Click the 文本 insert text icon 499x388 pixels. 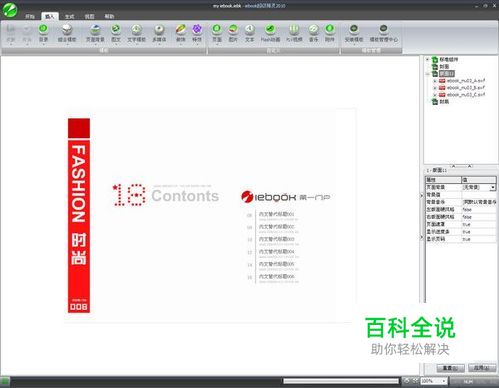249,29
